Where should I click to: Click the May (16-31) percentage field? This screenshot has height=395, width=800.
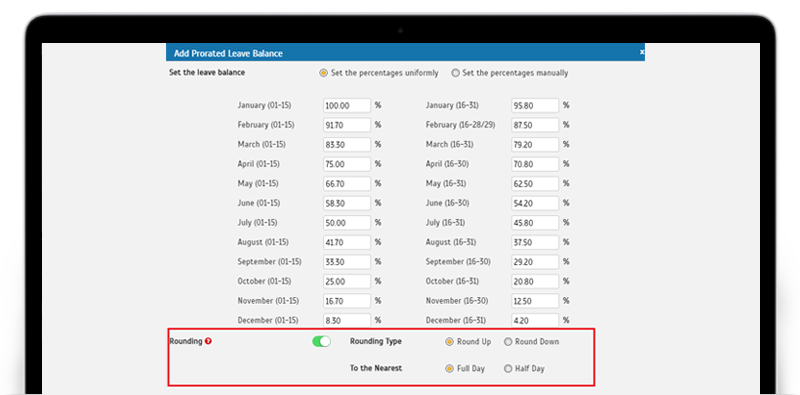pyautogui.click(x=535, y=184)
